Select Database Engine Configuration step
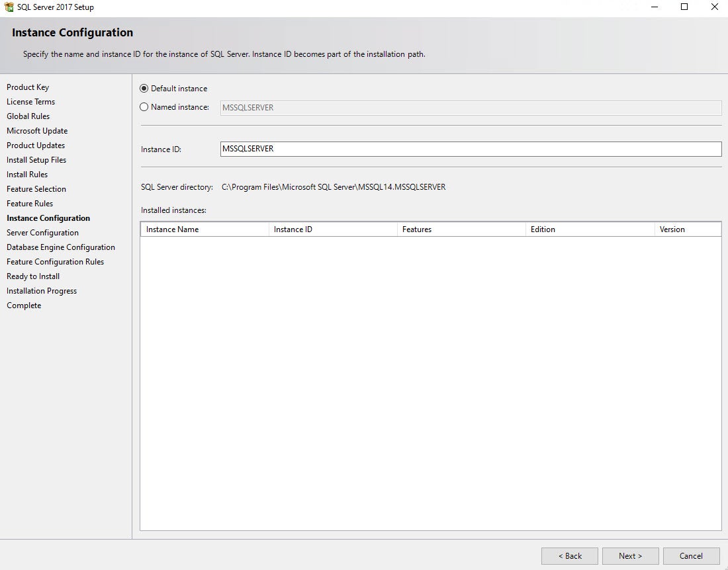The image size is (728, 570). (x=61, y=247)
